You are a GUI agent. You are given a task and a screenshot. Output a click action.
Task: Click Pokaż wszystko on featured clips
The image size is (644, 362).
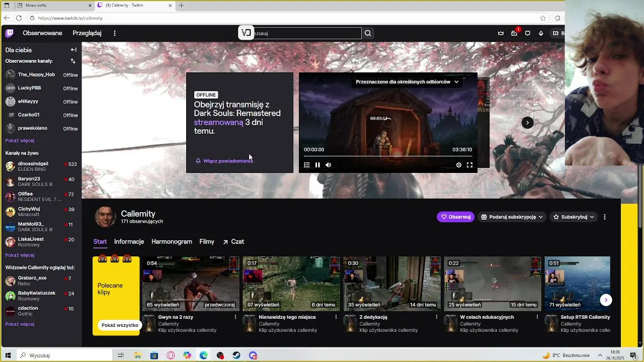[120, 325]
